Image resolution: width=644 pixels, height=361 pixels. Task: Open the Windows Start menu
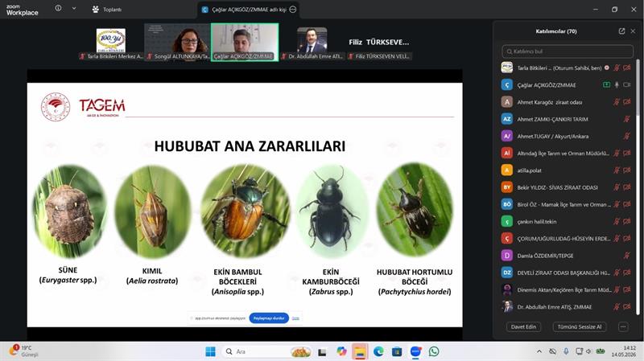pyautogui.click(x=210, y=351)
